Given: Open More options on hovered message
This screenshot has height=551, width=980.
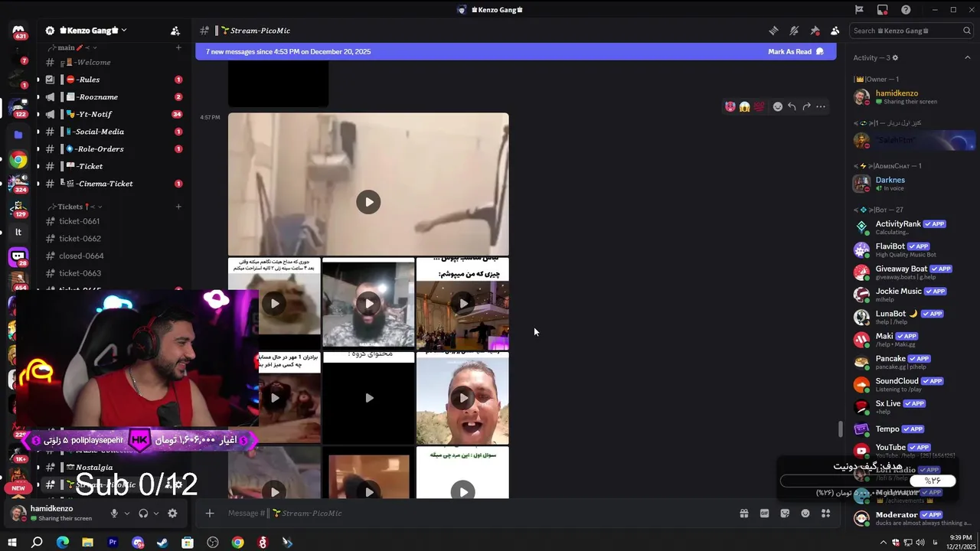Looking at the screenshot, I should (821, 106).
